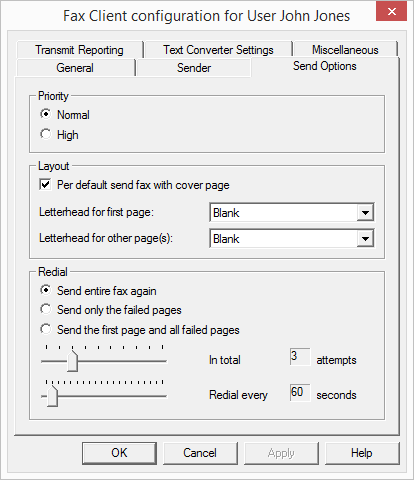The image size is (414, 480).
Task: Choose 'Send entire fax again' option
Action: [46, 290]
